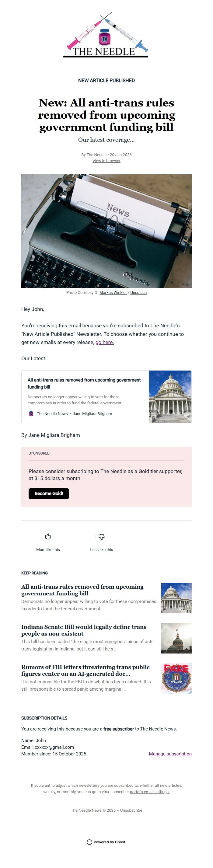The image size is (213, 868).
Task: Click the Become Gold! button
Action: pyautogui.click(x=49, y=493)
